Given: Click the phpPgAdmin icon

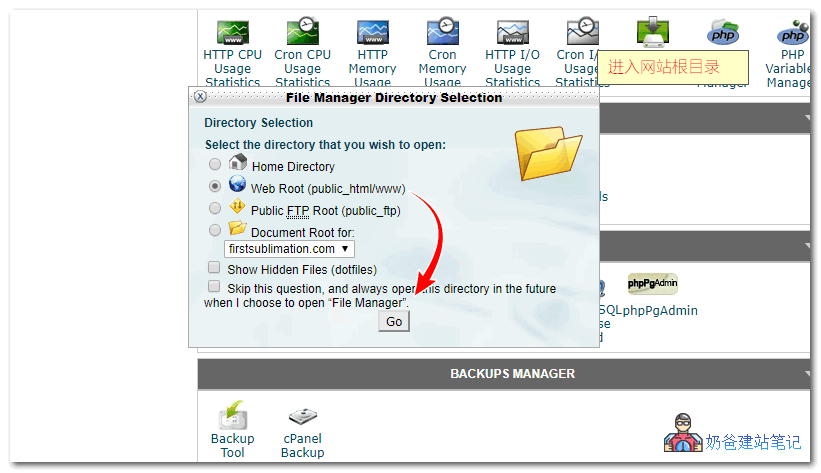Looking at the screenshot, I should click(x=653, y=284).
